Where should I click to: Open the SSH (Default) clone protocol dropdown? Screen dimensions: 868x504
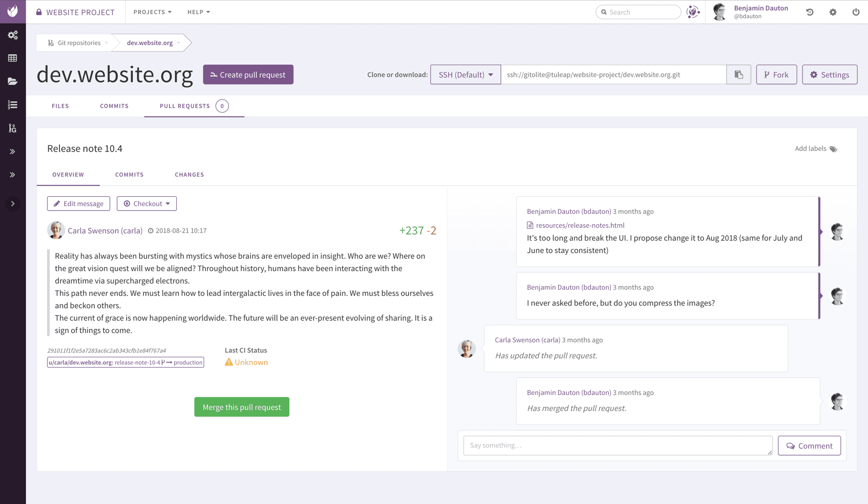[x=466, y=75]
